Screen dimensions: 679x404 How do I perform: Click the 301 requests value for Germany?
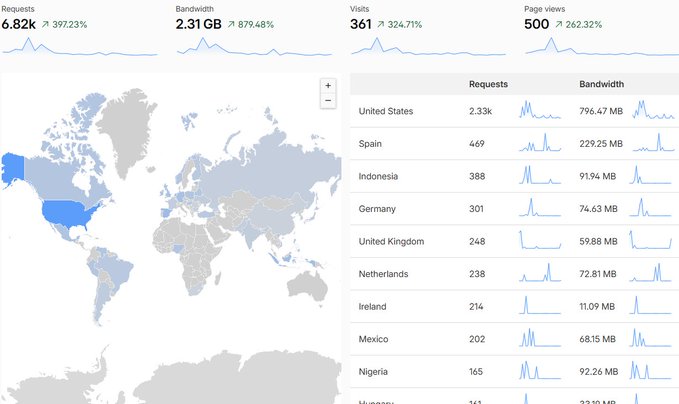point(476,209)
